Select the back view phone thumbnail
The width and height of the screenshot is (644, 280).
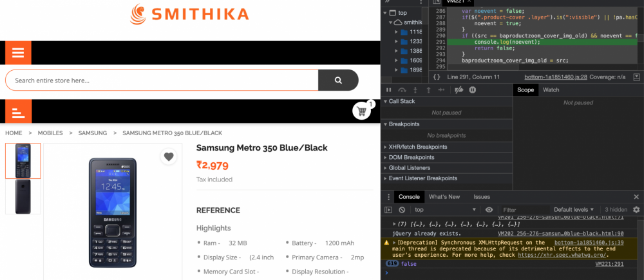(23, 197)
